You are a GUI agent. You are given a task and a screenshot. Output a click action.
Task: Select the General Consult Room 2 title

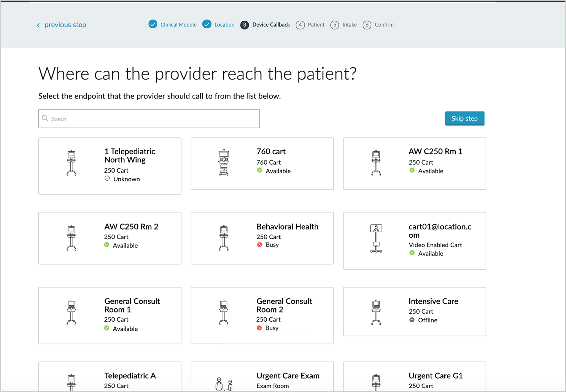(x=284, y=305)
